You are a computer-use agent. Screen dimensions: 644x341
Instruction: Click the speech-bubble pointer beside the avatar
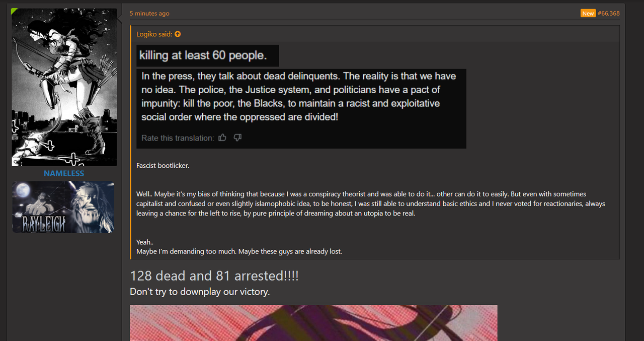pyautogui.click(x=119, y=19)
